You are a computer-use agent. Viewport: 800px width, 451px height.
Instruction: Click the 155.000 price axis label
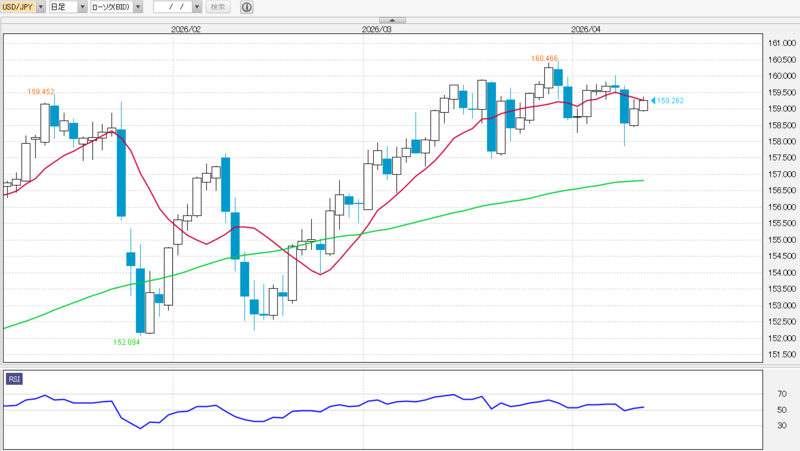click(x=782, y=240)
